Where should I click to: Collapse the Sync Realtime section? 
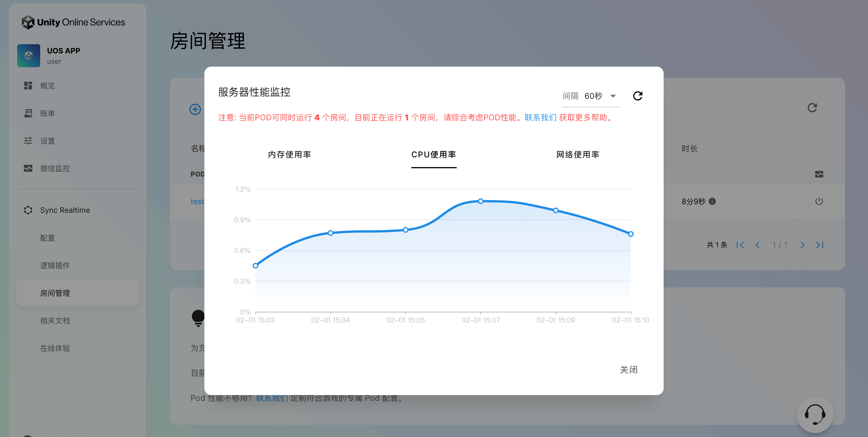[x=65, y=210]
